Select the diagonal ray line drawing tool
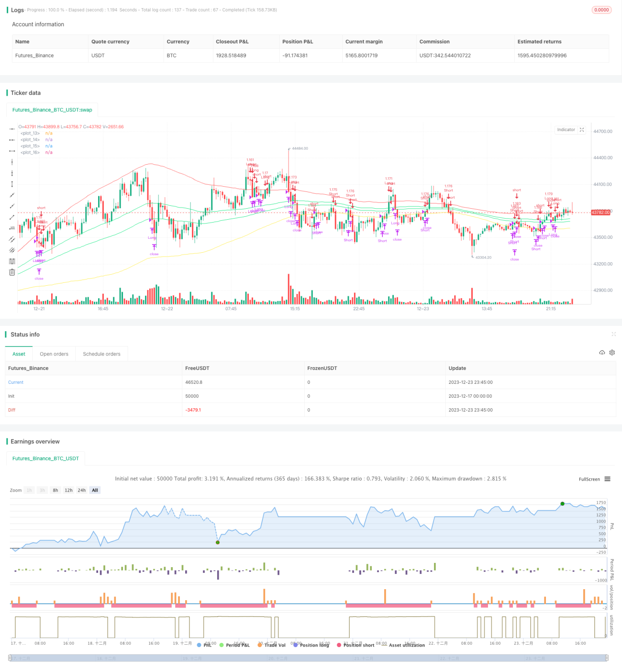The width and height of the screenshot is (622, 672). pos(12,206)
